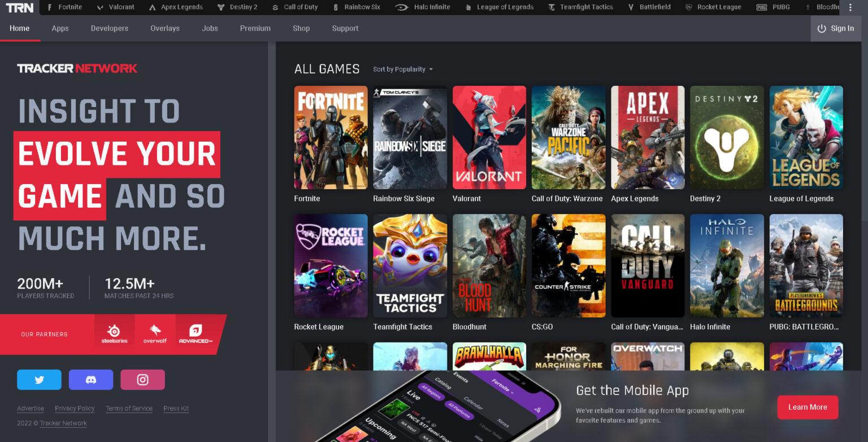Click the overwolf partner logo
Viewport: 868px width, 442px height.
click(x=154, y=333)
